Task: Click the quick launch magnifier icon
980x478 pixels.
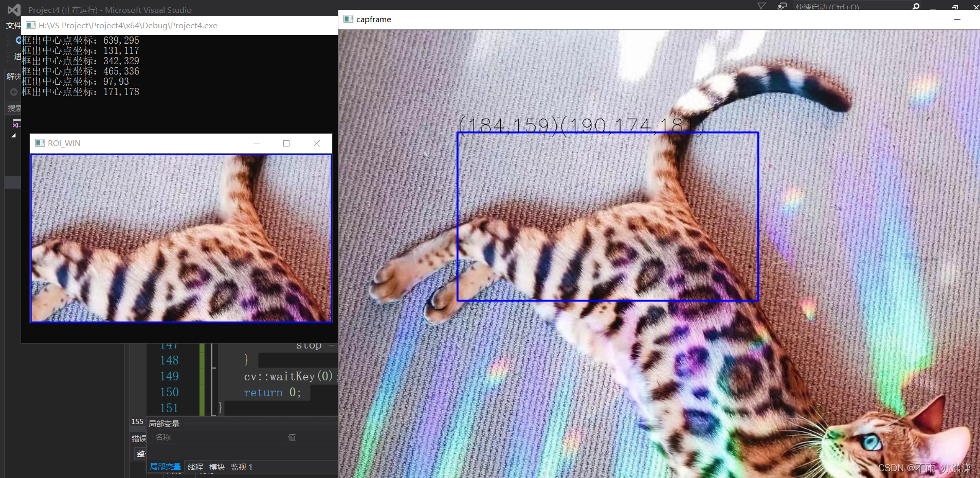Action: coord(916,6)
